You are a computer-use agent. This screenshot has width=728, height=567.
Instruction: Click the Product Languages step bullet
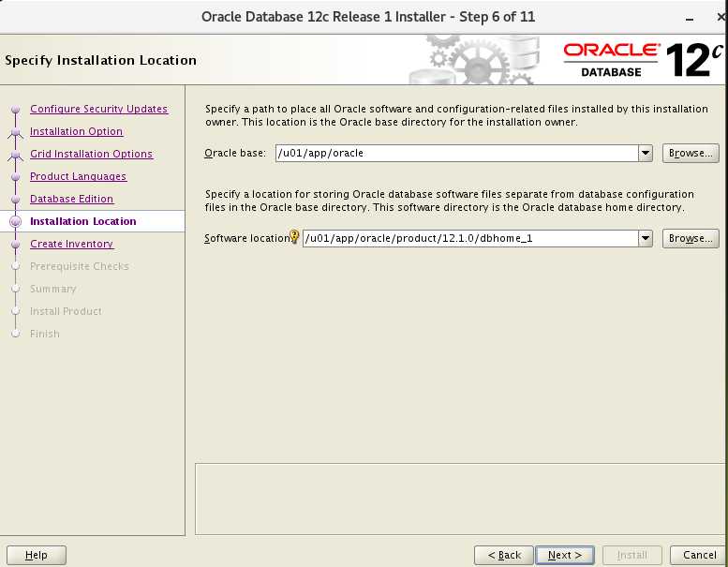15,177
